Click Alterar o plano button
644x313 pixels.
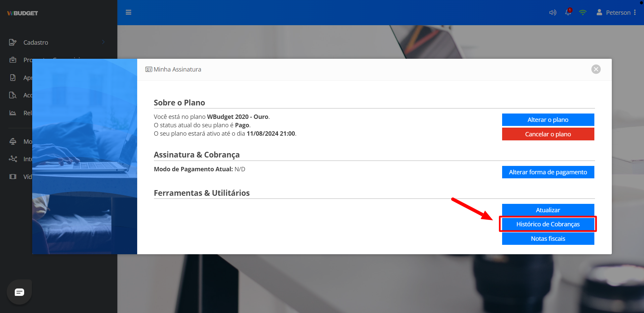coord(548,120)
